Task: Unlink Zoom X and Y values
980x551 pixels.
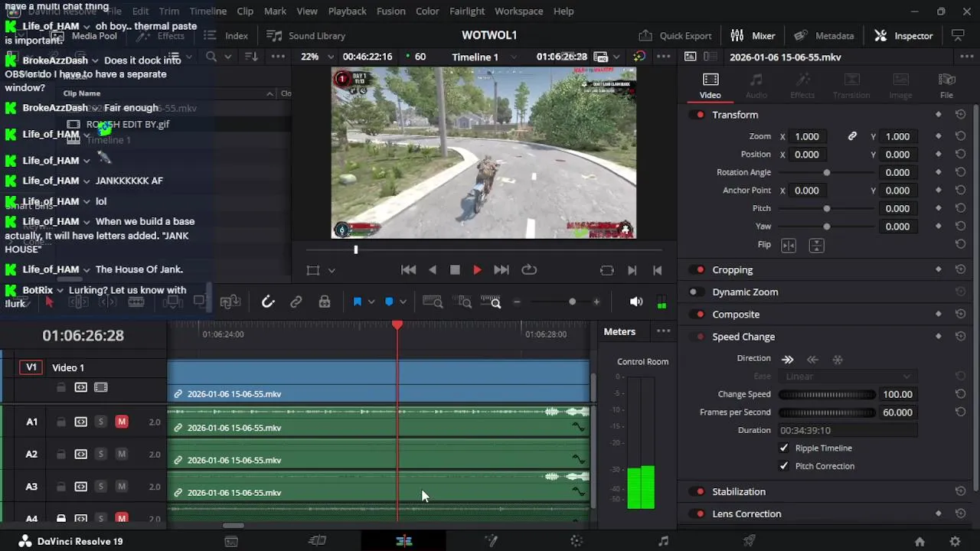Action: [852, 136]
